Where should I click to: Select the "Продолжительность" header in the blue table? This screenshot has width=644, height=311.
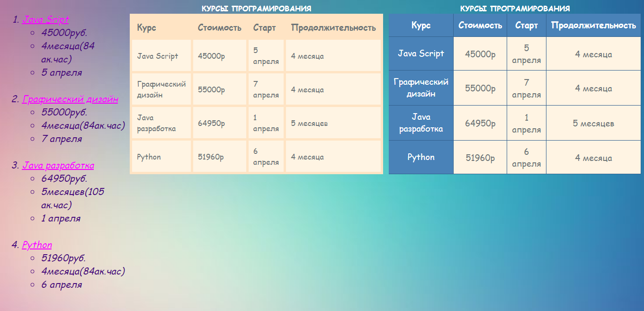(x=593, y=25)
